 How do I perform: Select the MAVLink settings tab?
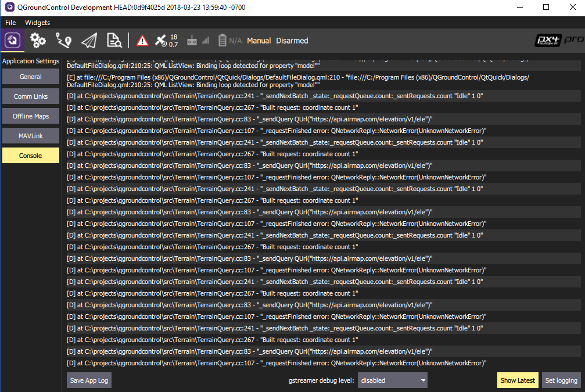point(31,136)
